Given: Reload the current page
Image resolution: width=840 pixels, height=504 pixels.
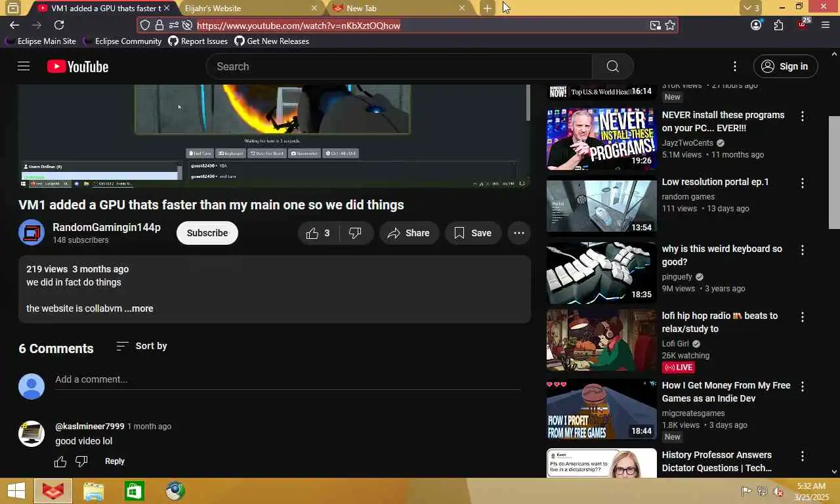Looking at the screenshot, I should [59, 25].
